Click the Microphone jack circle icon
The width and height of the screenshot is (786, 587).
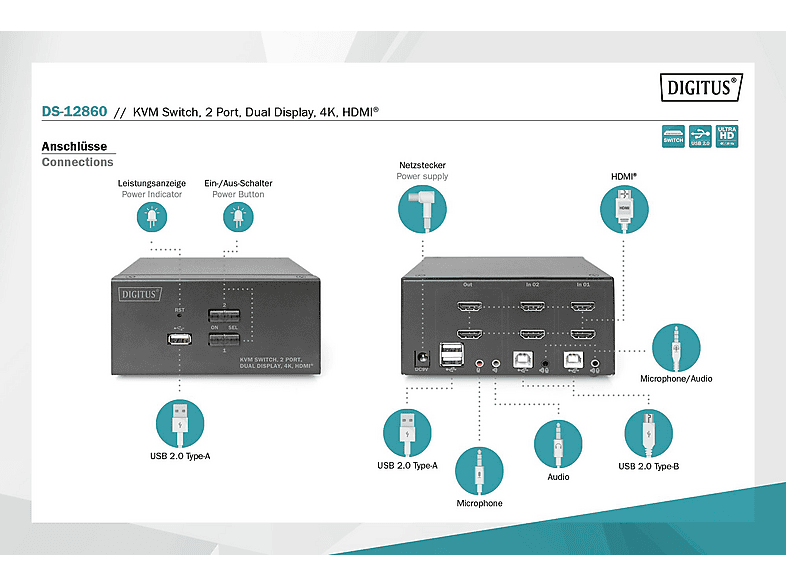[479, 471]
